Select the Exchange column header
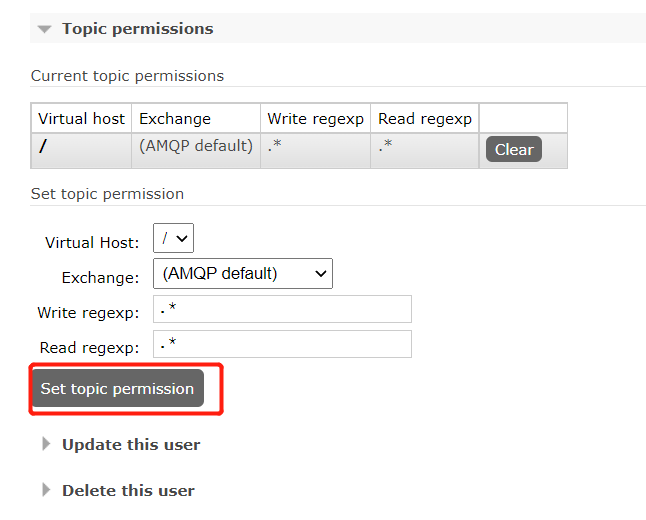 (196, 119)
